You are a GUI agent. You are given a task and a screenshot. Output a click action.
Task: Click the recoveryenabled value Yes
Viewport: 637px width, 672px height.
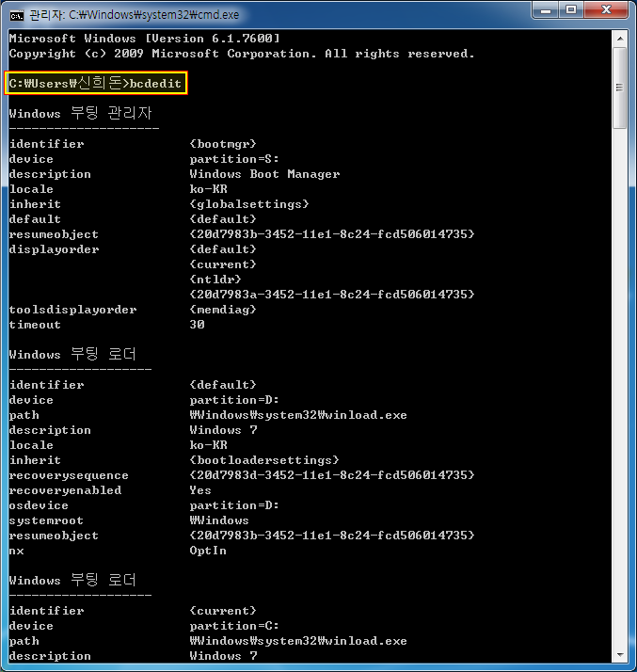pos(200,490)
